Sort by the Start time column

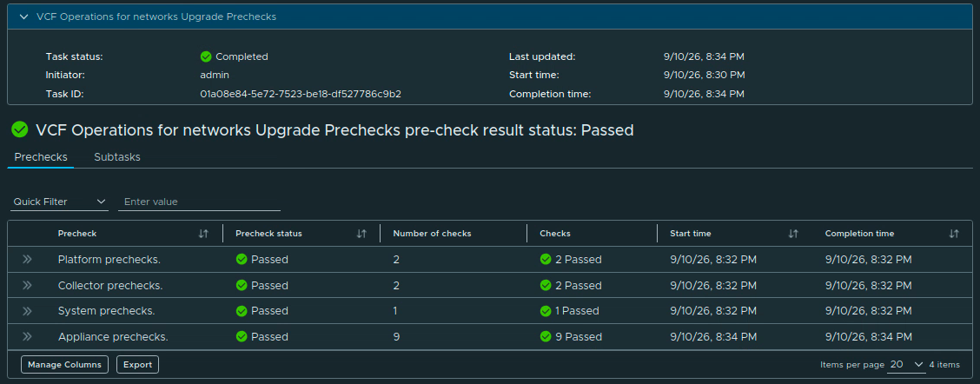pos(793,234)
